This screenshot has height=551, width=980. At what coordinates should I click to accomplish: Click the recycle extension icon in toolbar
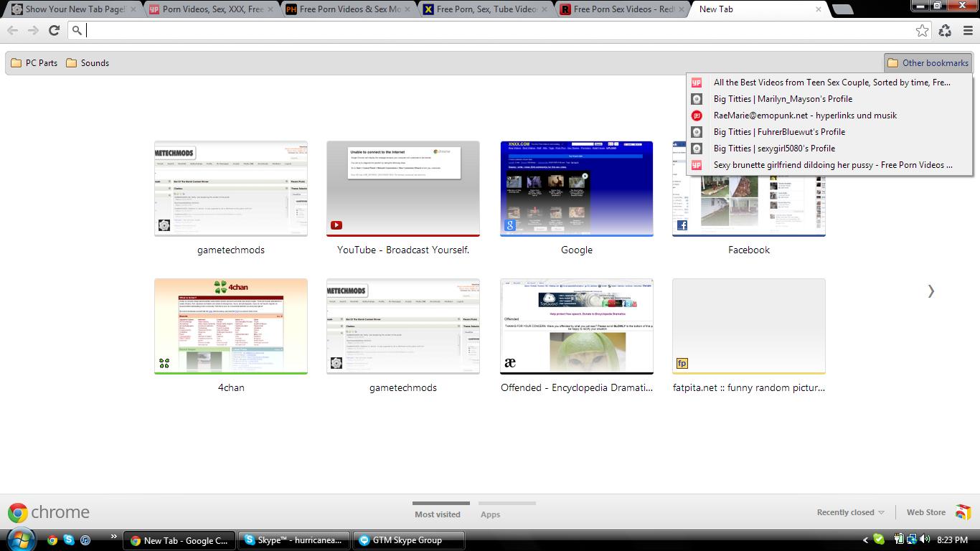click(945, 30)
